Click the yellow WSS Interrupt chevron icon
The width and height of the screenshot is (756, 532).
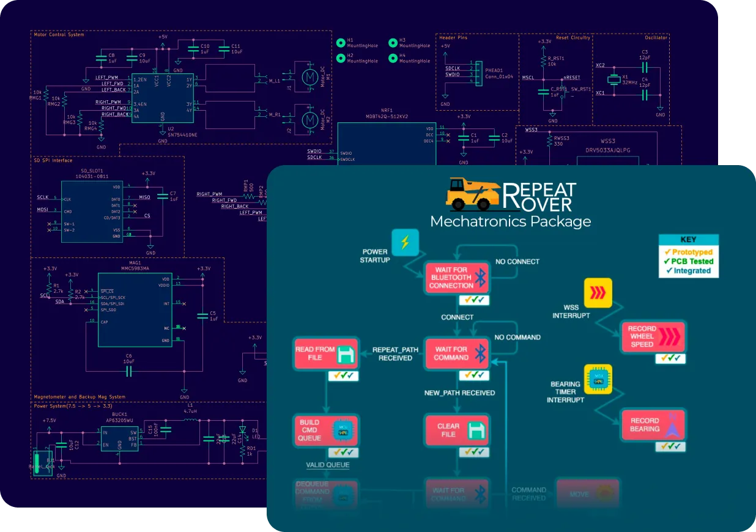pyautogui.click(x=598, y=292)
